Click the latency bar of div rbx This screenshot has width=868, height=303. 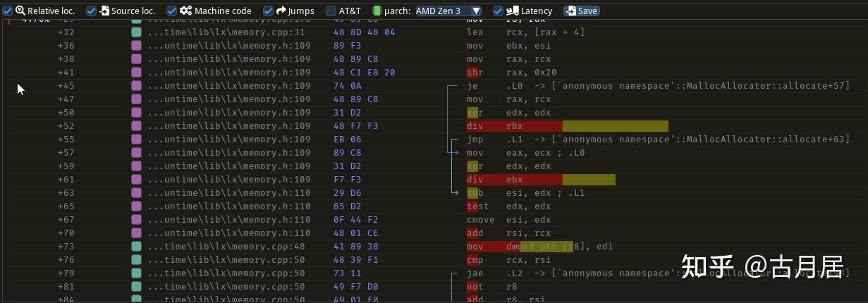pos(568,125)
